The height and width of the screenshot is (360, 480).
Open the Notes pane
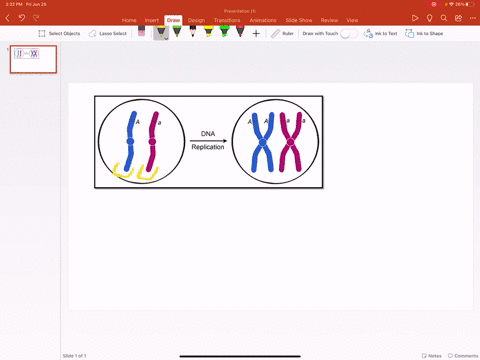pyautogui.click(x=432, y=356)
